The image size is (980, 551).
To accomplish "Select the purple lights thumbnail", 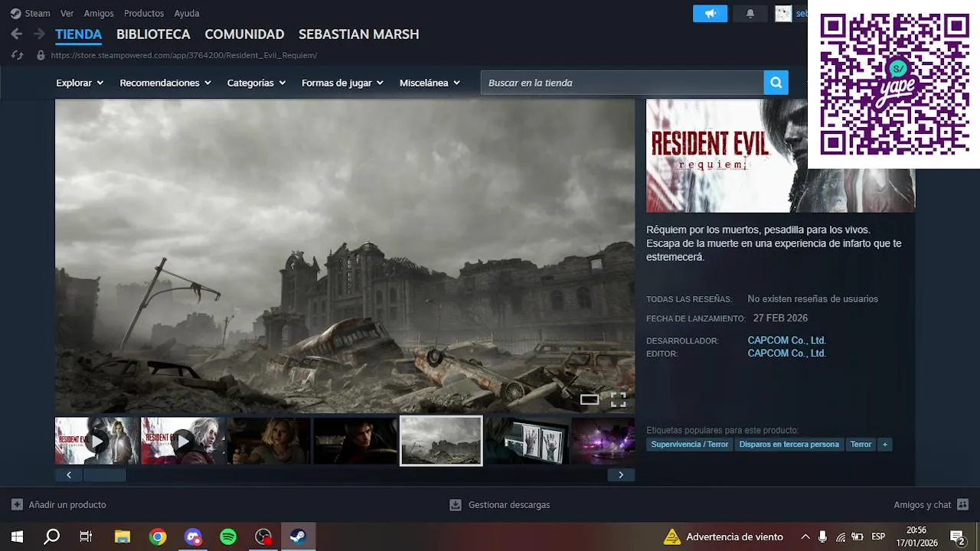I will coord(603,441).
